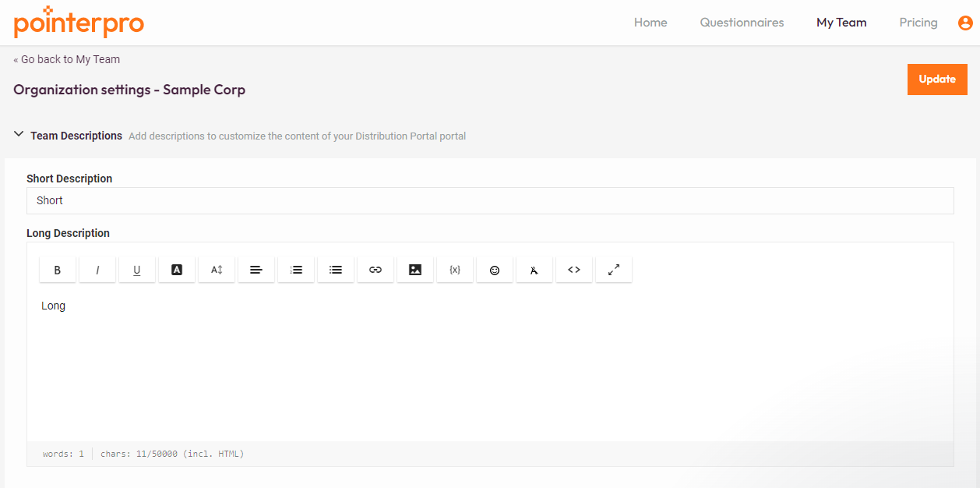Collapse the Team Descriptions section
Image resolution: width=980 pixels, height=488 pixels.
point(19,134)
